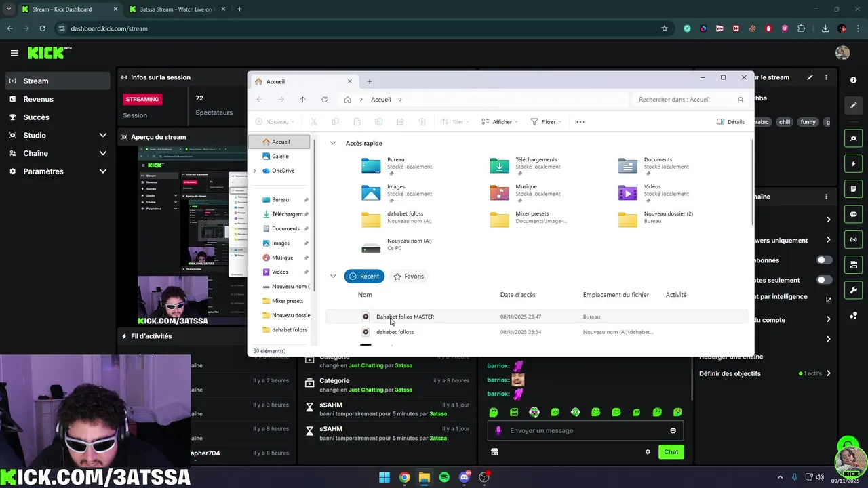Select Stream in Kick sidebar

coord(57,81)
